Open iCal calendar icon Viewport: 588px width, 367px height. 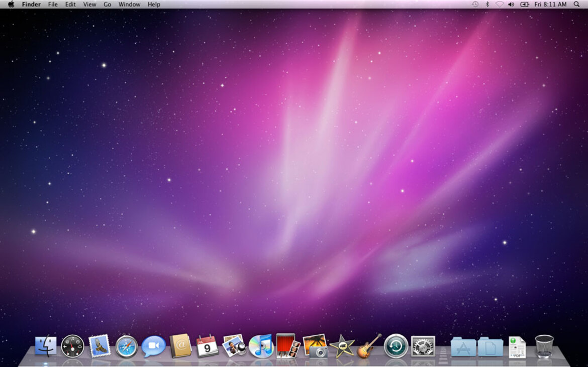[207, 345]
